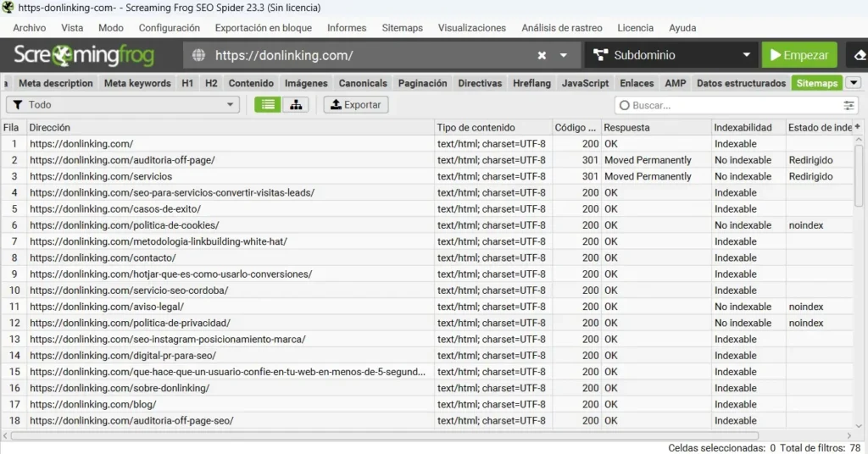This screenshot has width=868, height=454.
Task: Click the horizontal scrollbar at table bottom
Action: coord(384,435)
